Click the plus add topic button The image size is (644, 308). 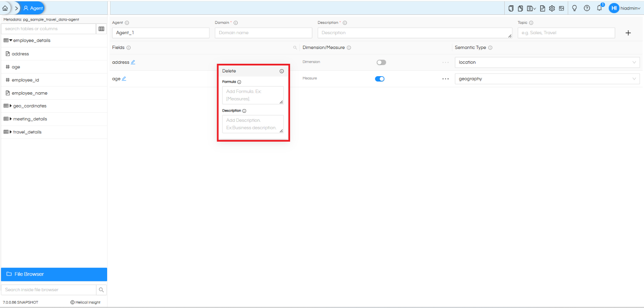click(x=628, y=33)
